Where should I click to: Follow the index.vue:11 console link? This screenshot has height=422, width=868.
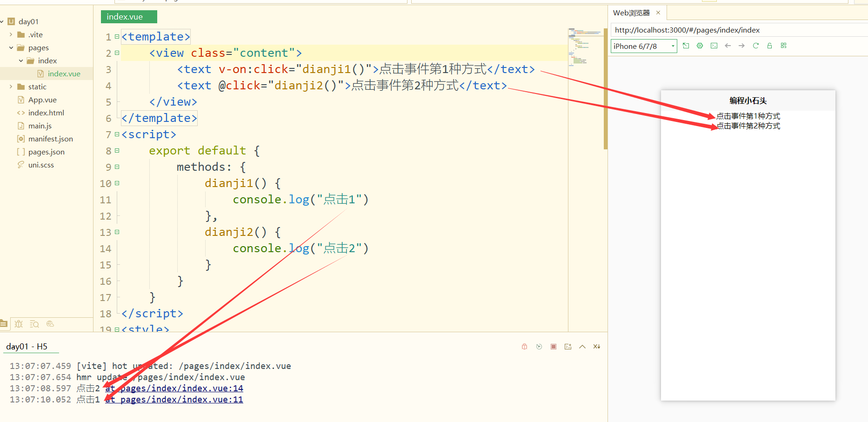coord(174,400)
